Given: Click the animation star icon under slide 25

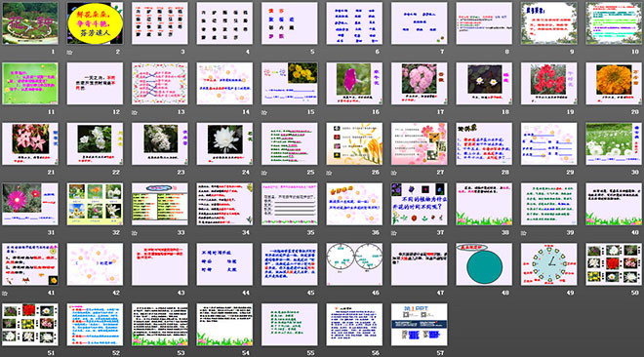Looking at the screenshot, I should (264, 173).
